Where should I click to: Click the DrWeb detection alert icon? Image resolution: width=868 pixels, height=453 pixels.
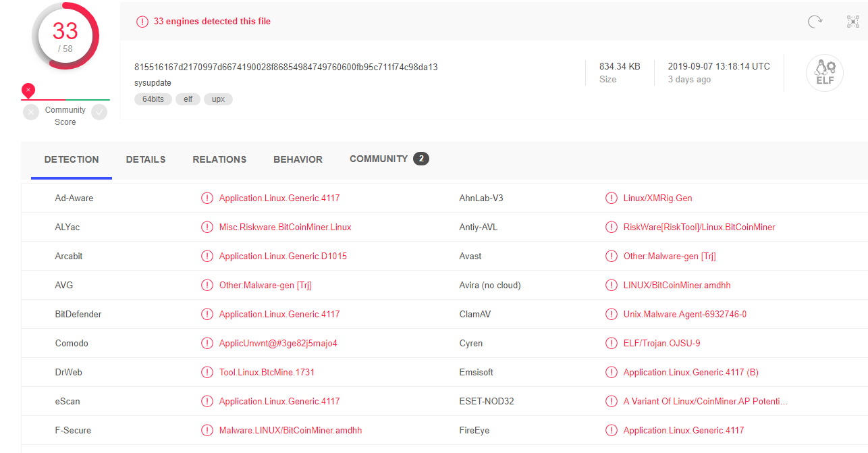(x=207, y=373)
